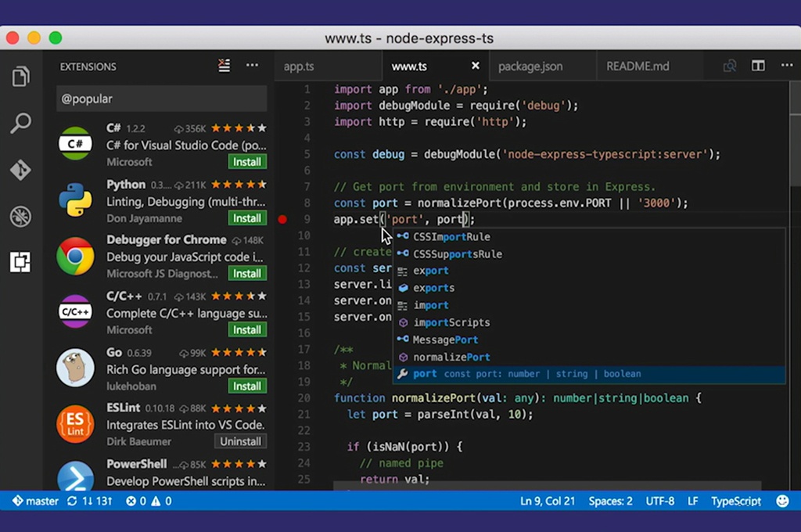Install the Python extension
The image size is (801, 532).
point(247,218)
